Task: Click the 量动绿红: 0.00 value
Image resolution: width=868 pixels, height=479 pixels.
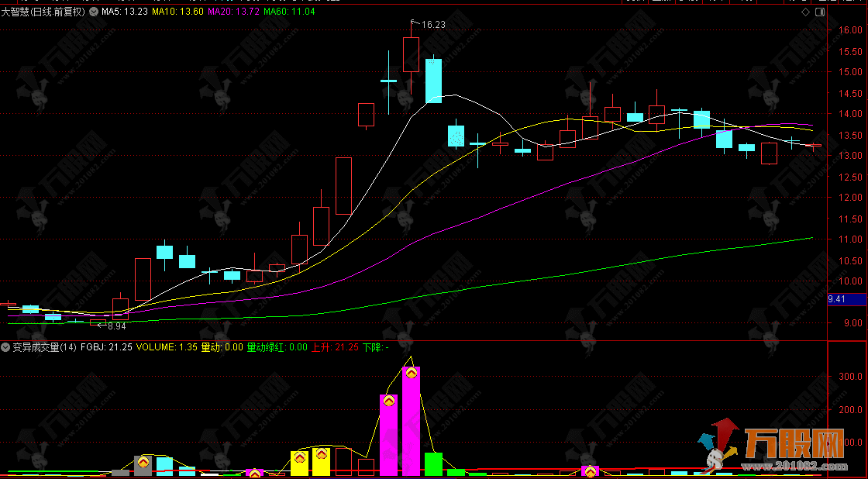Action: pos(277,348)
